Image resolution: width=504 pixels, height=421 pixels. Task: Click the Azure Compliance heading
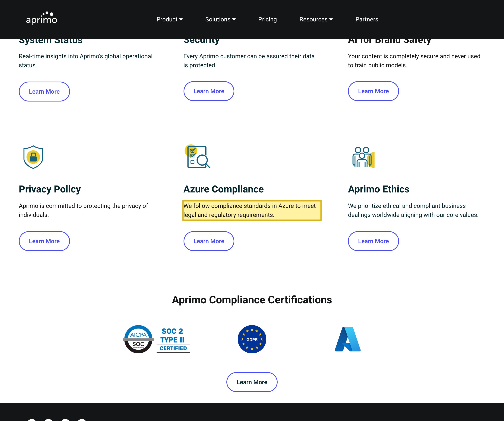click(223, 189)
